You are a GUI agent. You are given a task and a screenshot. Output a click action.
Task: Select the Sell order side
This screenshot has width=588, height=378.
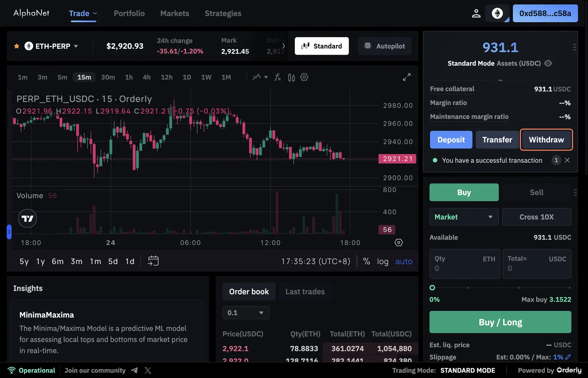pos(536,193)
